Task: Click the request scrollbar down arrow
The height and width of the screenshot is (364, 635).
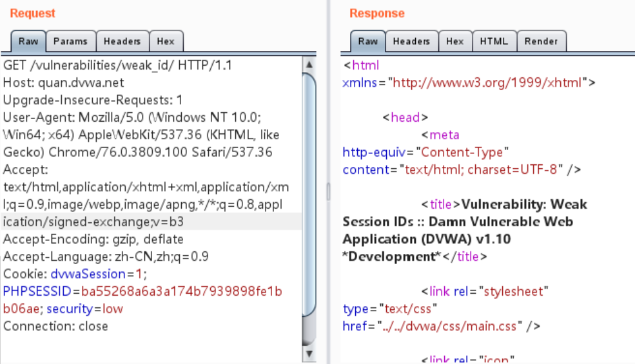Action: [x=309, y=354]
